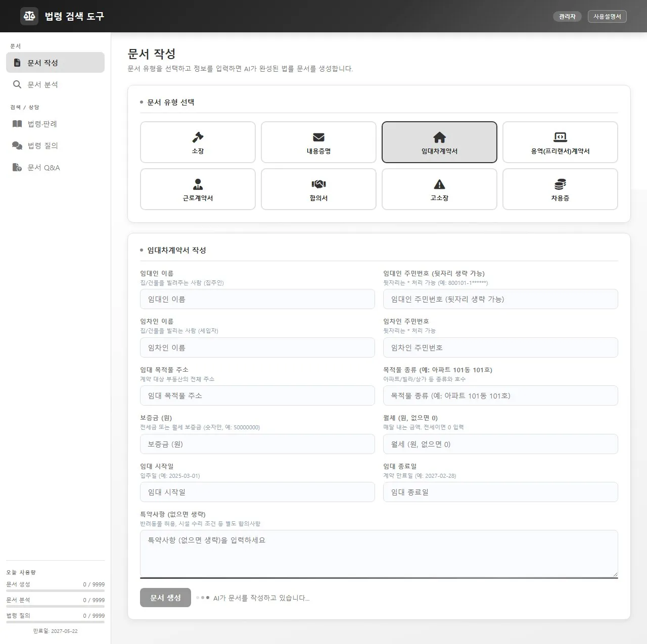The height and width of the screenshot is (644, 647).
Task: Go to 문서 분석 in the sidebar
Action: click(55, 84)
